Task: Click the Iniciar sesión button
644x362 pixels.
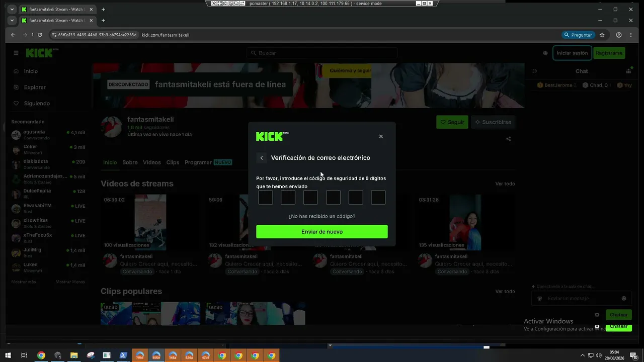Action: coord(572,53)
